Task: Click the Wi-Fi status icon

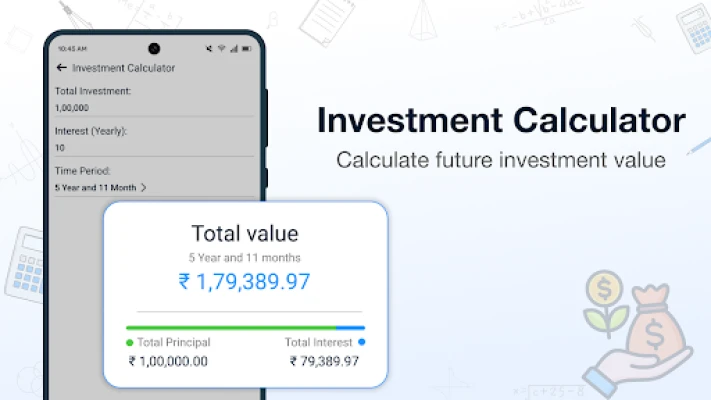Action: [x=221, y=48]
